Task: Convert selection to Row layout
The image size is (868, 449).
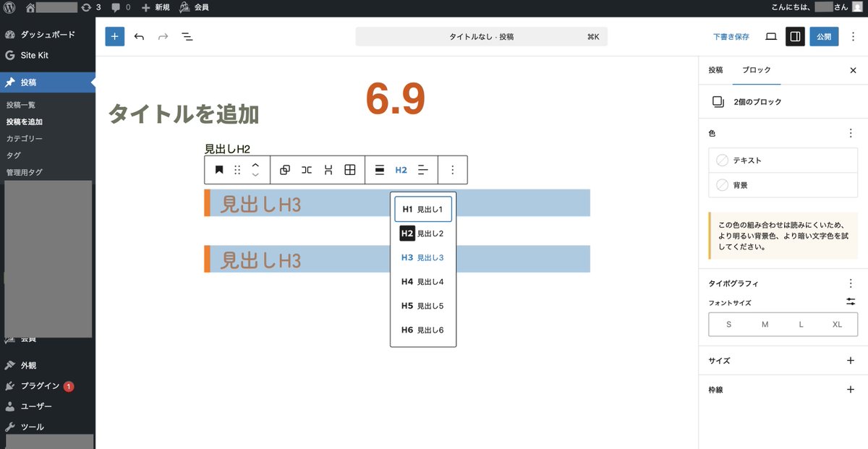Action: 307,170
